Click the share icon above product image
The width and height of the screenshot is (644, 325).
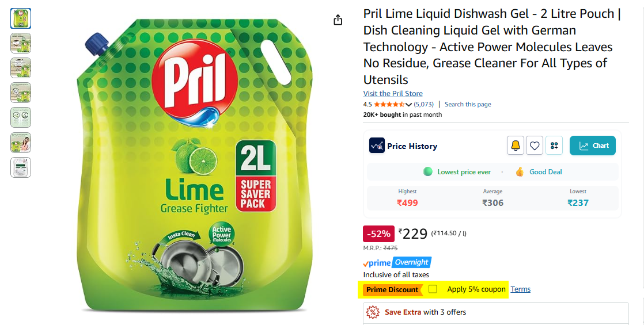point(338,20)
